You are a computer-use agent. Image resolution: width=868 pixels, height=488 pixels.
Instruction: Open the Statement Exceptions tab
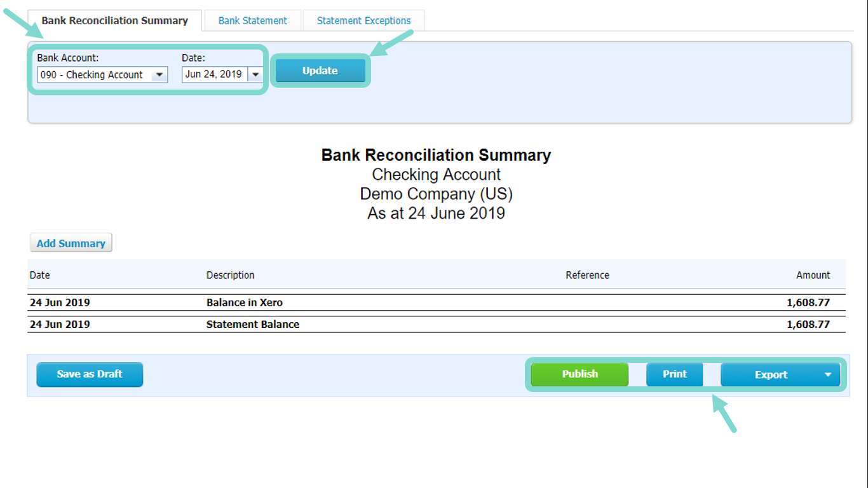tap(363, 20)
